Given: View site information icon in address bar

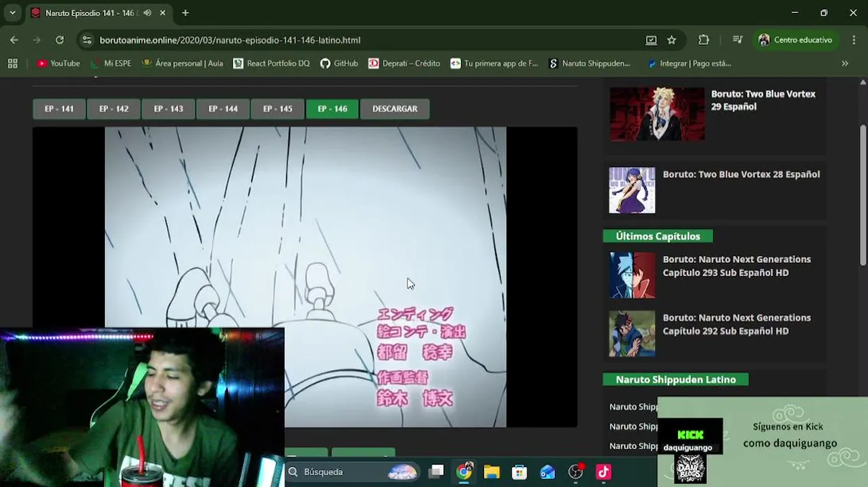Looking at the screenshot, I should [x=87, y=40].
